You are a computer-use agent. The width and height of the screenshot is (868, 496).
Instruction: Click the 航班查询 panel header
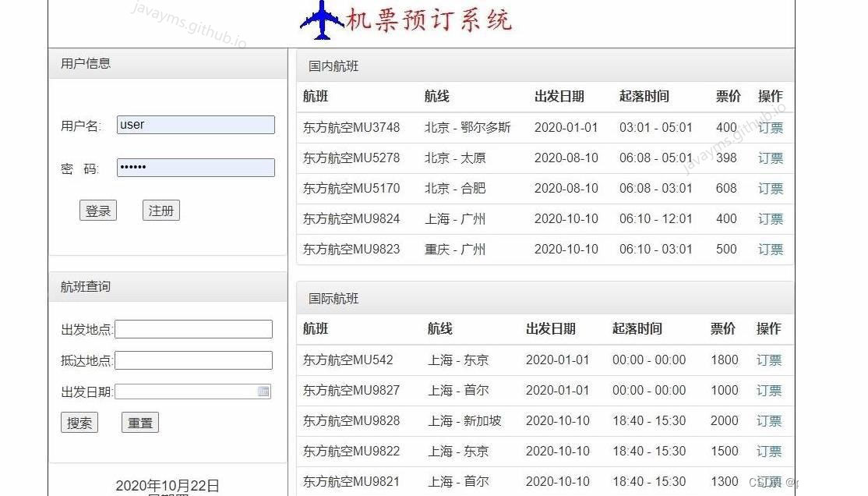[x=168, y=287]
